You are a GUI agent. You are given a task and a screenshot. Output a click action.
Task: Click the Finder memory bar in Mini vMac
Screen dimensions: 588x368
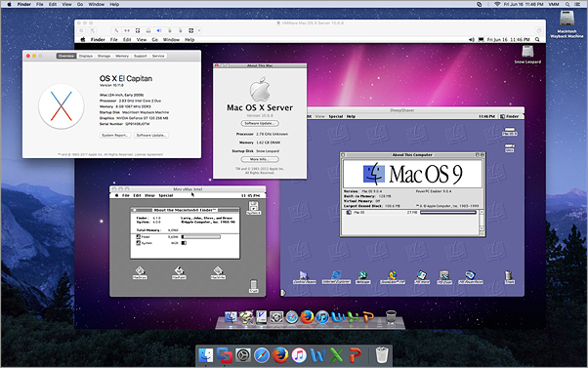click(x=201, y=237)
